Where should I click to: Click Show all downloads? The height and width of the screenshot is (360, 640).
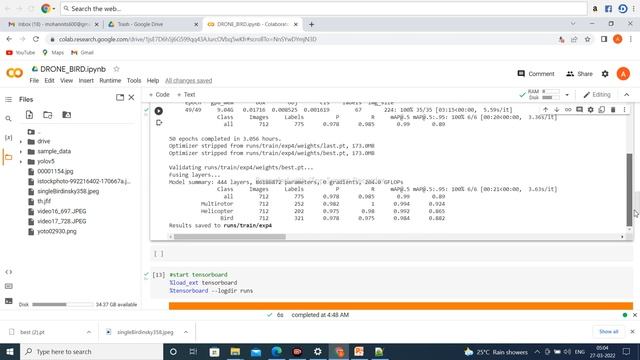tap(609, 331)
